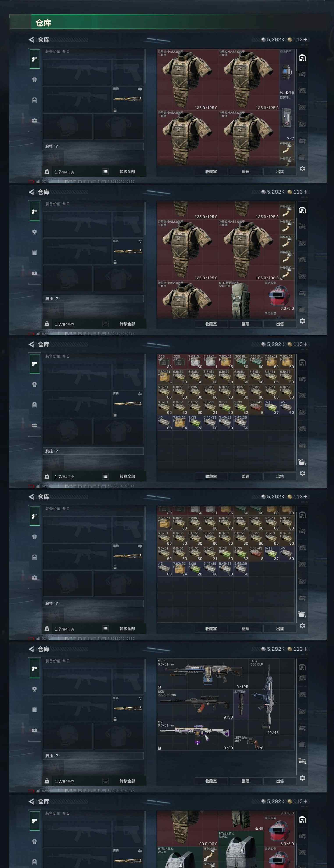Click 整理 below the weapon grid

(245, 781)
